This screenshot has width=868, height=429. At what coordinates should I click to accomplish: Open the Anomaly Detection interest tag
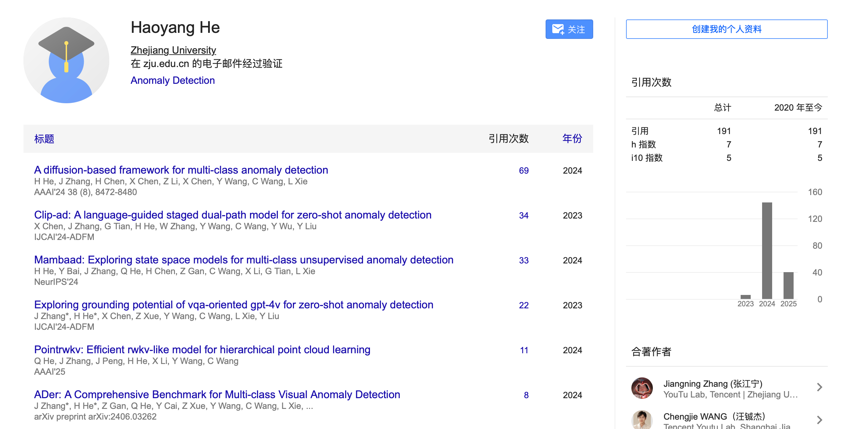point(173,80)
